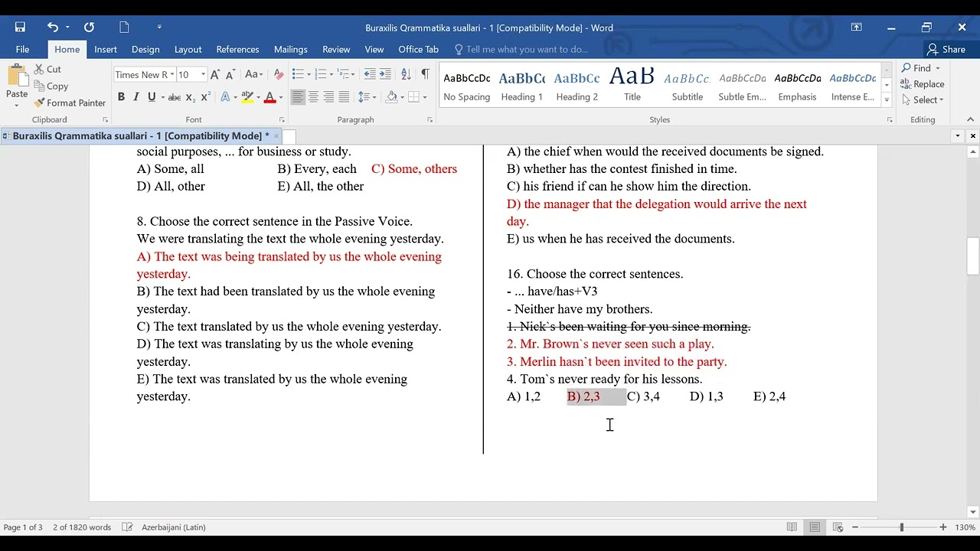This screenshot has width=980, height=551.
Task: Open the Font name dropdown
Action: pos(172,74)
